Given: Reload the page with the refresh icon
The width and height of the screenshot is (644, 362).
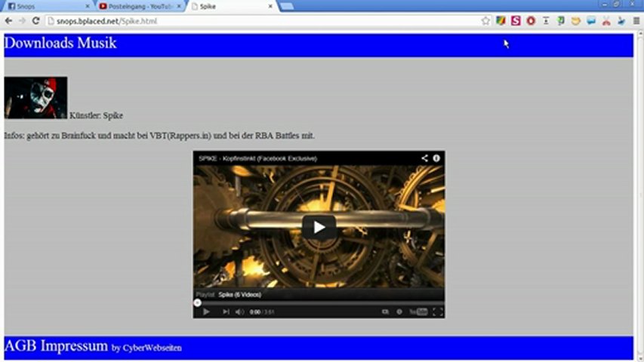Looking at the screenshot, I should (35, 21).
